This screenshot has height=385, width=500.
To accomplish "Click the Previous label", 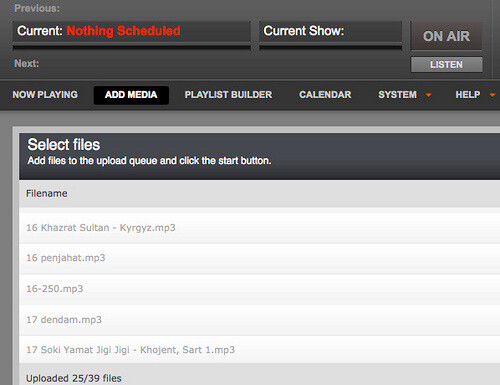I will [x=37, y=8].
